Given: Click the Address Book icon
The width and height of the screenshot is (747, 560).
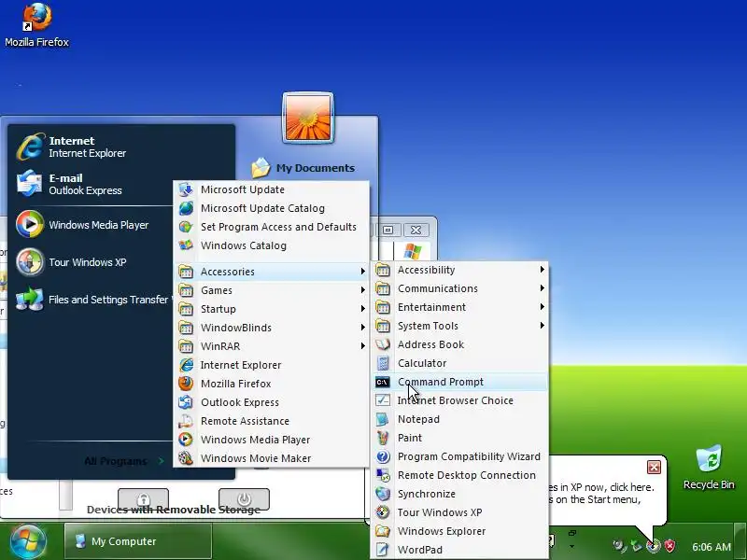Looking at the screenshot, I should coord(383,344).
